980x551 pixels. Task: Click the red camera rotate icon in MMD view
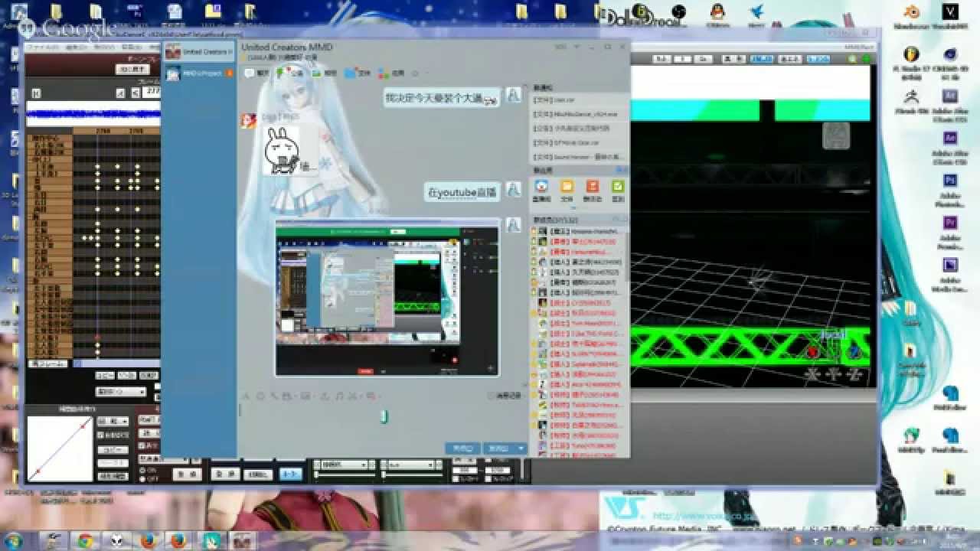pyautogui.click(x=812, y=352)
